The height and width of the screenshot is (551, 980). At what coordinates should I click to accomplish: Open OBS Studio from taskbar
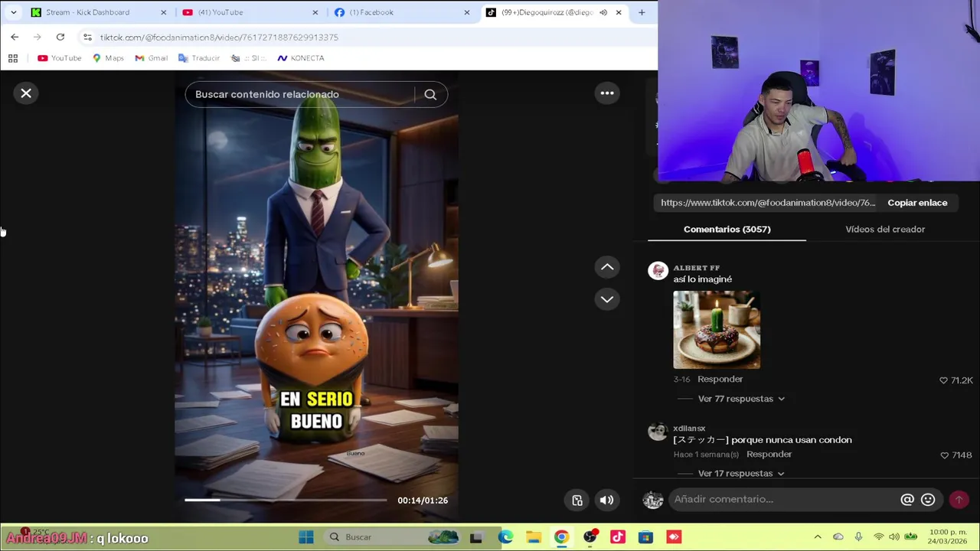[x=590, y=537]
